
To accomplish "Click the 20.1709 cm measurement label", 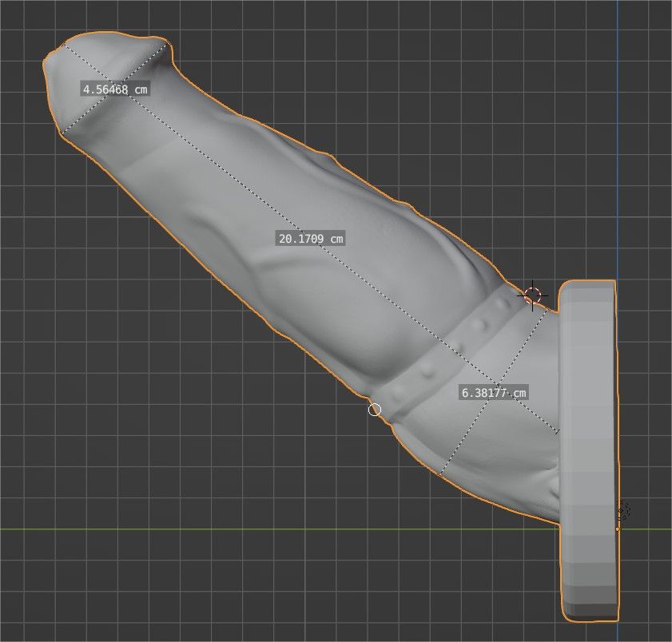I will click(x=311, y=238).
